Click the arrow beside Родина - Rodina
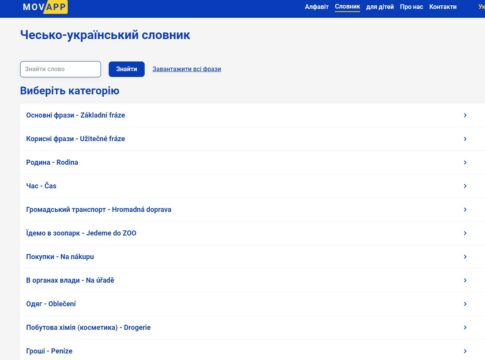Viewport: 485px width, 360px height. point(465,162)
